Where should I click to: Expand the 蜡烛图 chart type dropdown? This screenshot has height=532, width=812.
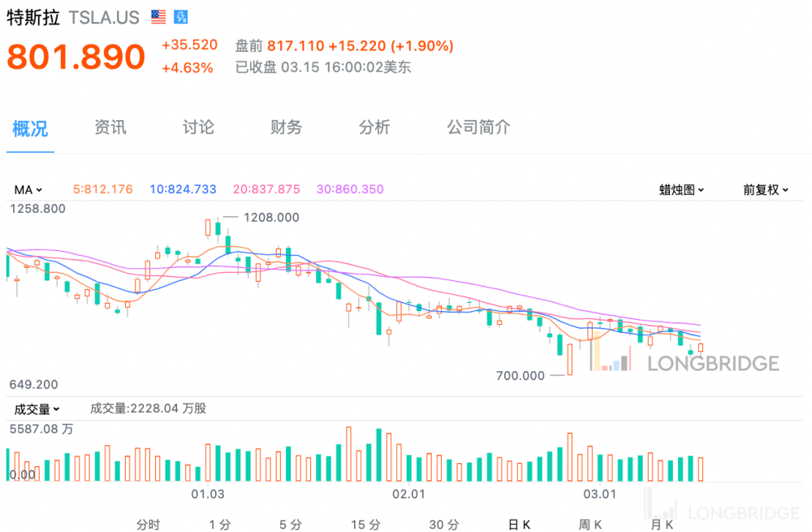tap(681, 189)
